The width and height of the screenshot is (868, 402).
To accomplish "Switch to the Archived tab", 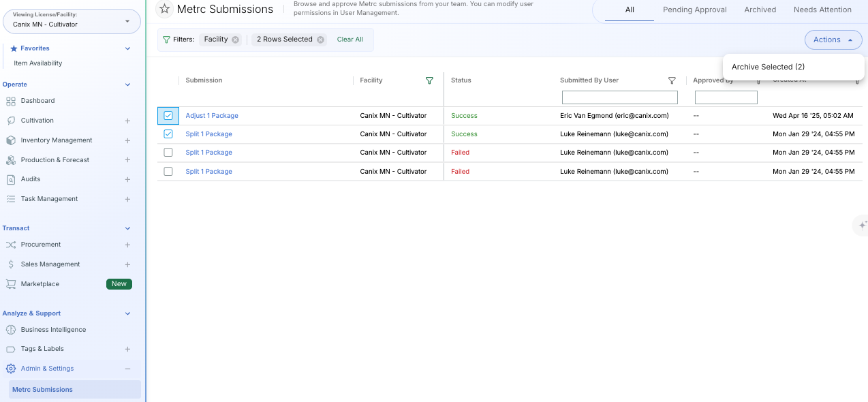I will click(760, 10).
